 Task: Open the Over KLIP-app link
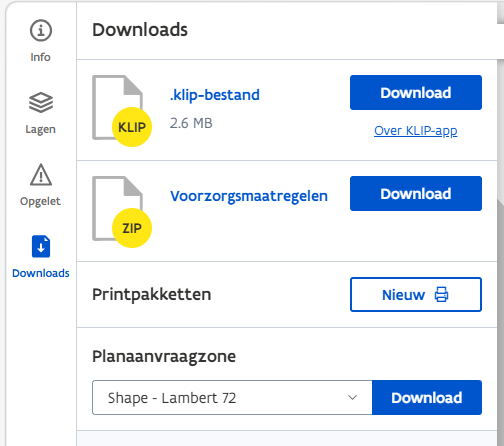416,131
